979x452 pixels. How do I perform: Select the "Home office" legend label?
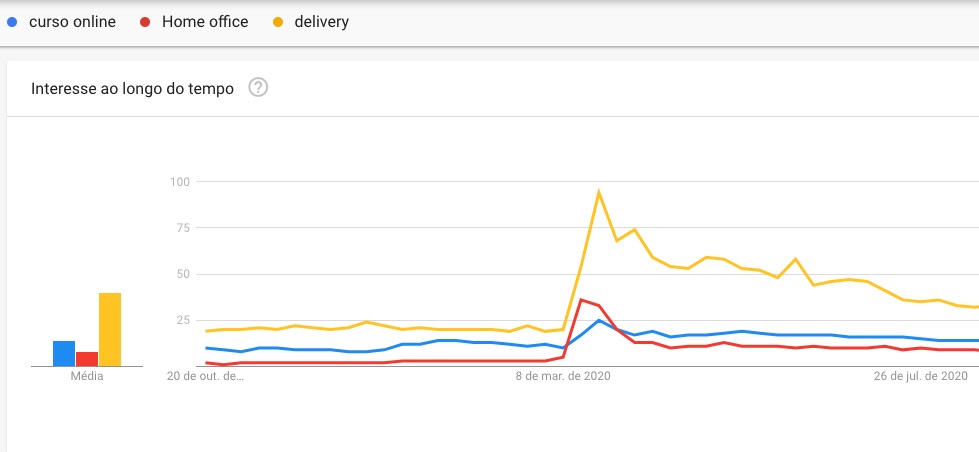pyautogui.click(x=204, y=22)
